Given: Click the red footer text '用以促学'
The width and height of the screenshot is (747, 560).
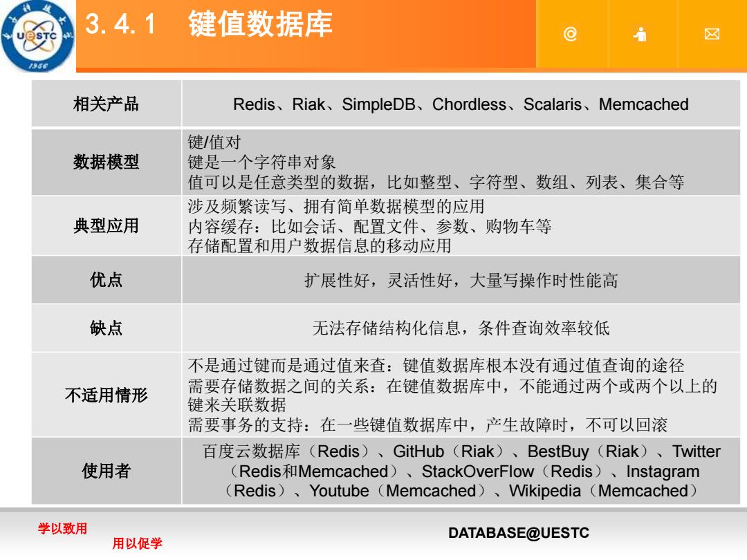Looking at the screenshot, I should click(137, 543).
